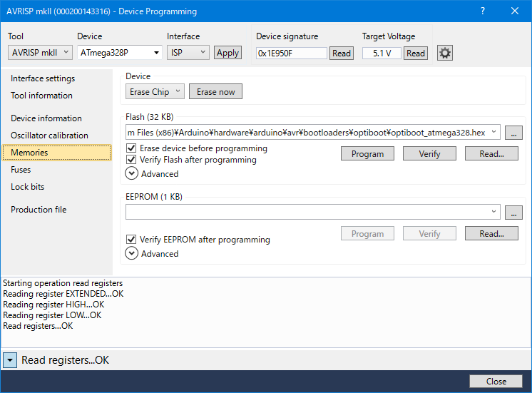Image resolution: width=532 pixels, height=393 pixels.
Task: Read the device signature
Action: tap(342, 53)
